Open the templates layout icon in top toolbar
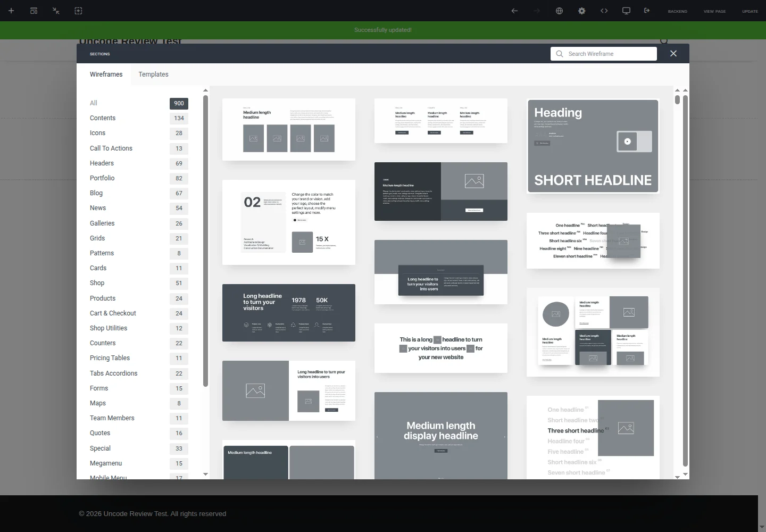Viewport: 766px width, 532px height. 34,11
